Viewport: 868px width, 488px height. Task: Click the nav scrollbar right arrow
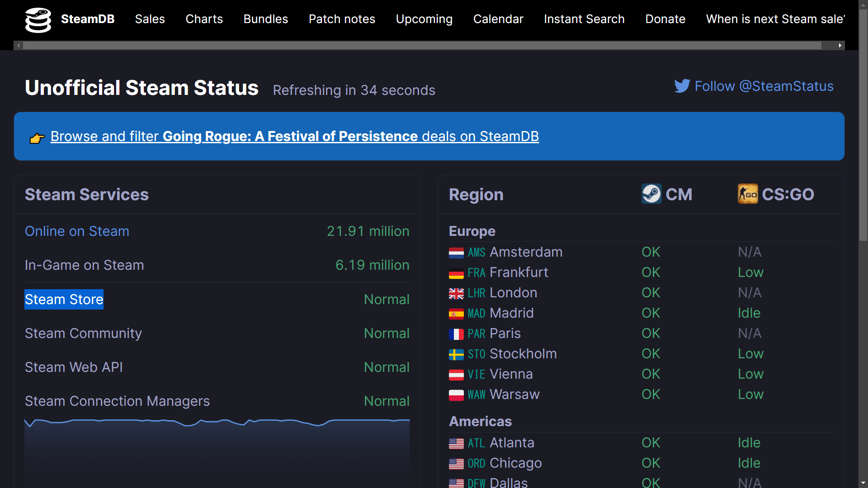[x=840, y=45]
